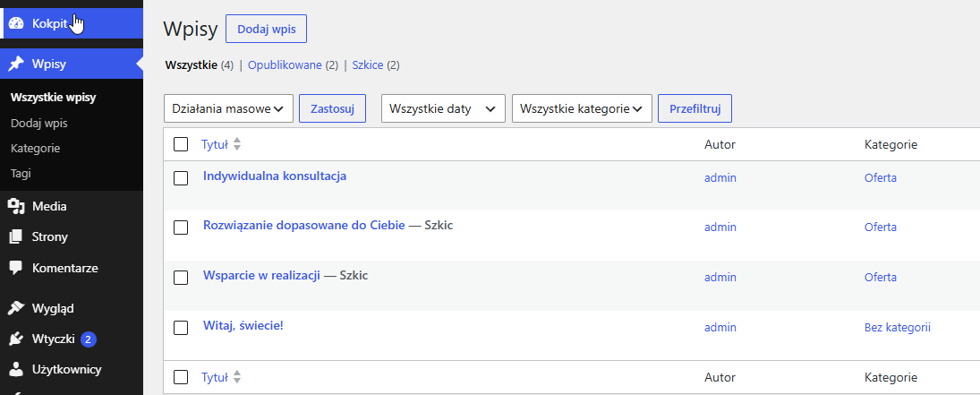Click the Bez kategorii category link
The height and width of the screenshot is (395, 980).
(898, 328)
